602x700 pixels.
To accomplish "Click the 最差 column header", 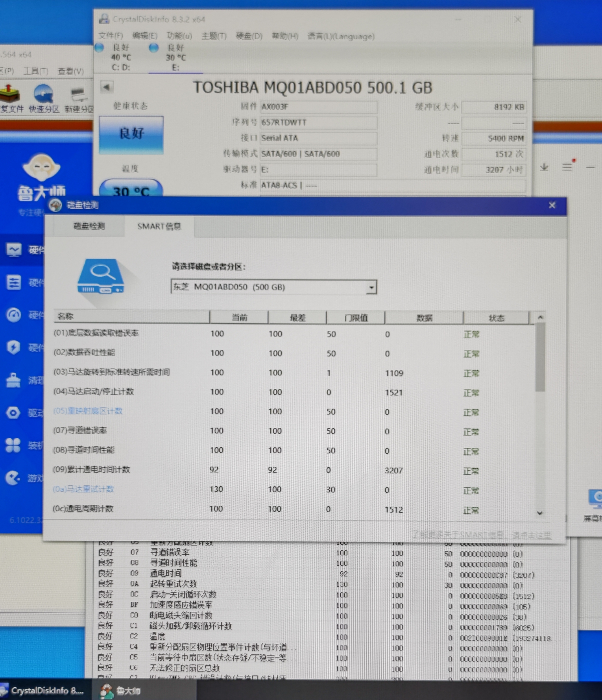I will (297, 318).
